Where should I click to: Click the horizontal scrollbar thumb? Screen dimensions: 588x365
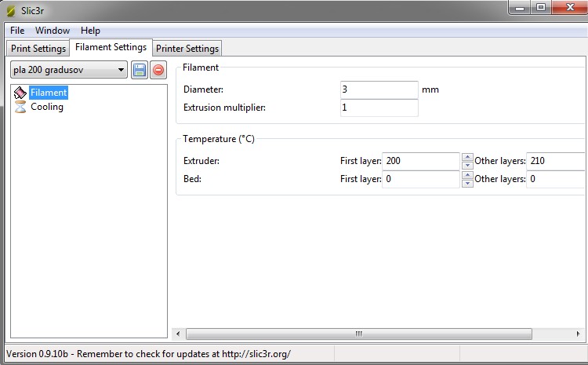coord(359,334)
